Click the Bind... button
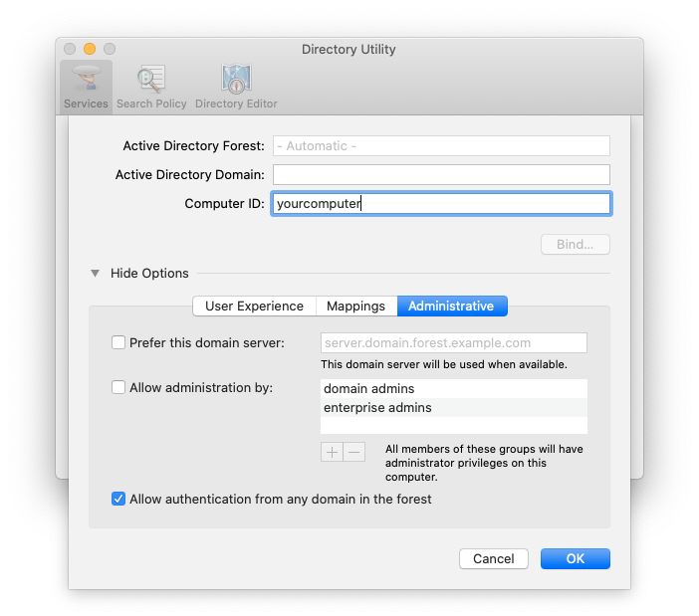Viewport: 699px width, 616px height. (576, 244)
